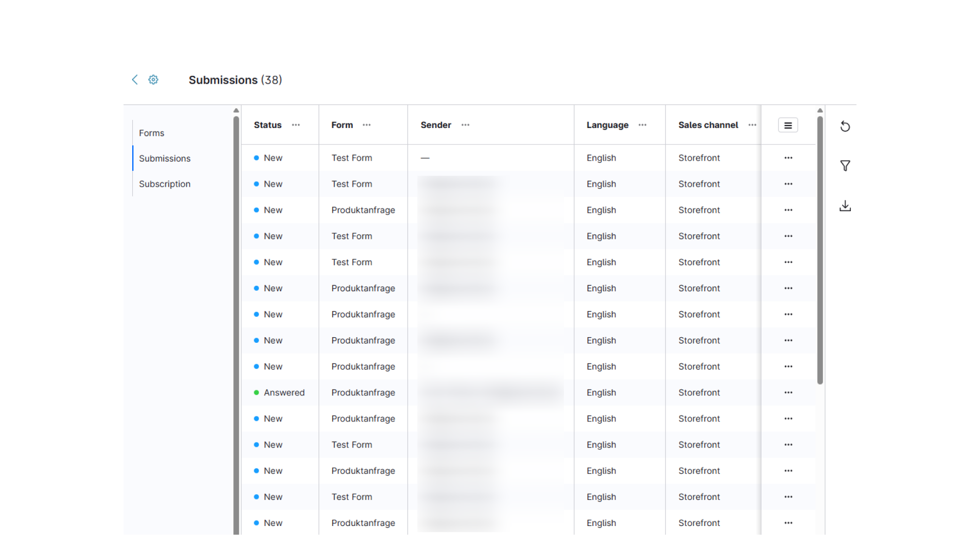Image resolution: width=980 pixels, height=551 pixels.
Task: Click Produktanfrage in the third row
Action: click(x=363, y=210)
